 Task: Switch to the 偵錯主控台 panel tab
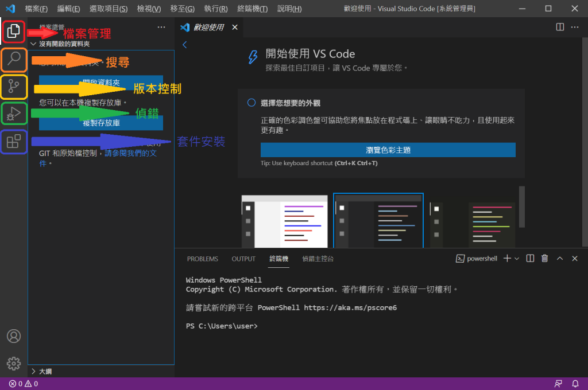(318, 259)
